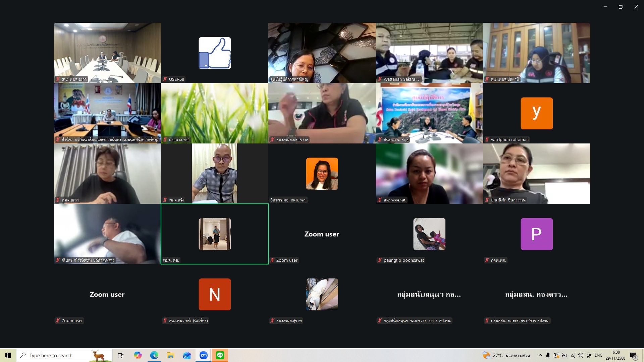The width and height of the screenshot is (644, 362).
Task: Open Copilot taskbar icon
Action: pyautogui.click(x=138, y=355)
